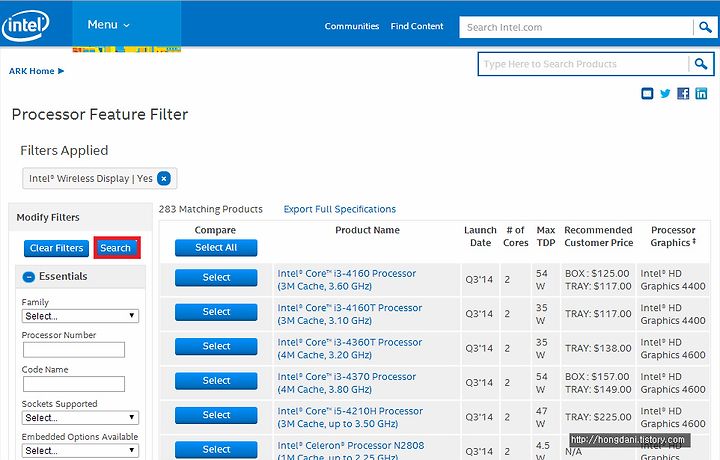Click the 283 Matching Products text
This screenshot has height=460, width=720.
pos(211,209)
